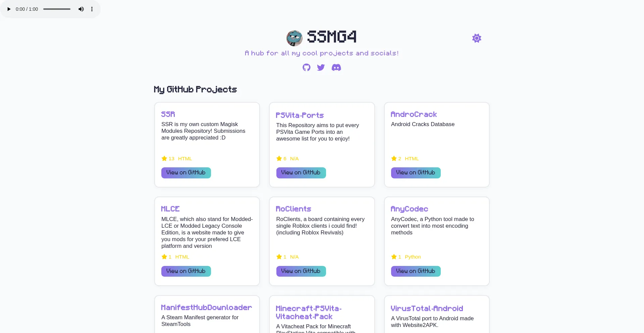The width and height of the screenshot is (644, 333).
Task: Toggle the light/dark theme sun icon
Action: 477,38
